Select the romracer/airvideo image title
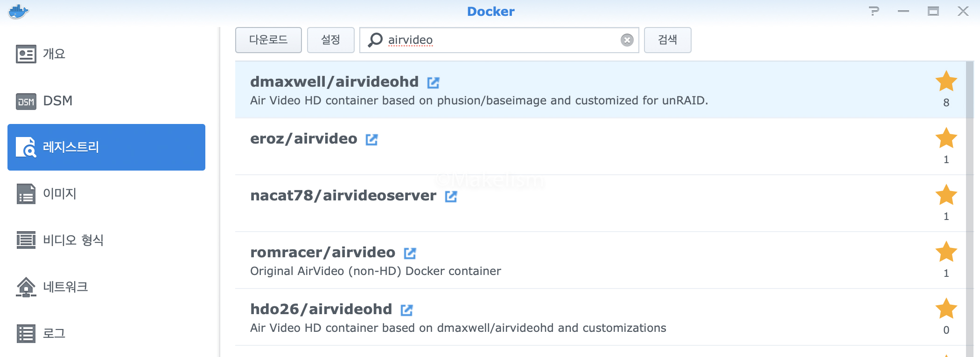 (x=322, y=253)
